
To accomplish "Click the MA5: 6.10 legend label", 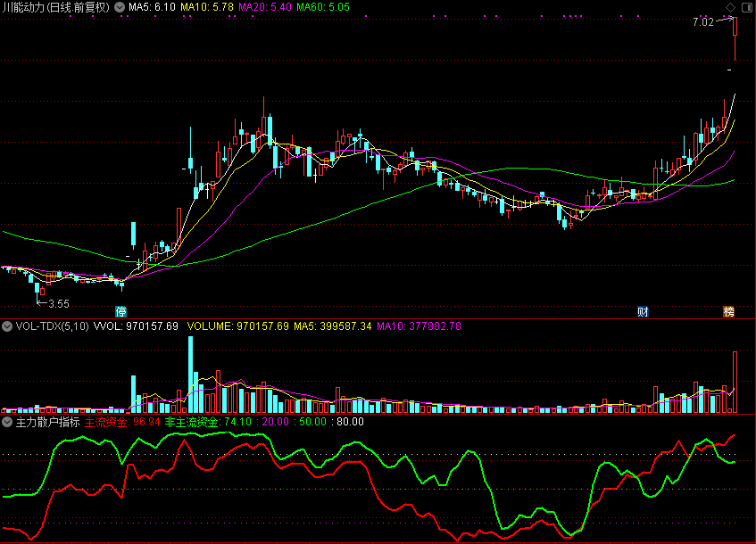I will click(152, 7).
